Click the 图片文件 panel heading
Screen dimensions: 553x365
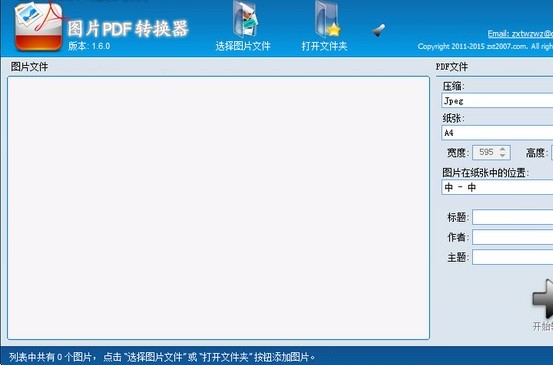point(29,67)
